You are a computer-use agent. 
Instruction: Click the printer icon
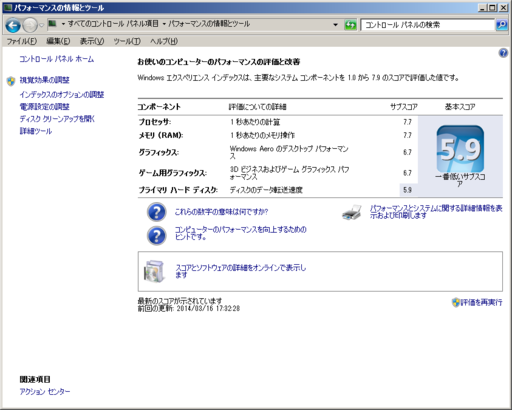(x=352, y=212)
